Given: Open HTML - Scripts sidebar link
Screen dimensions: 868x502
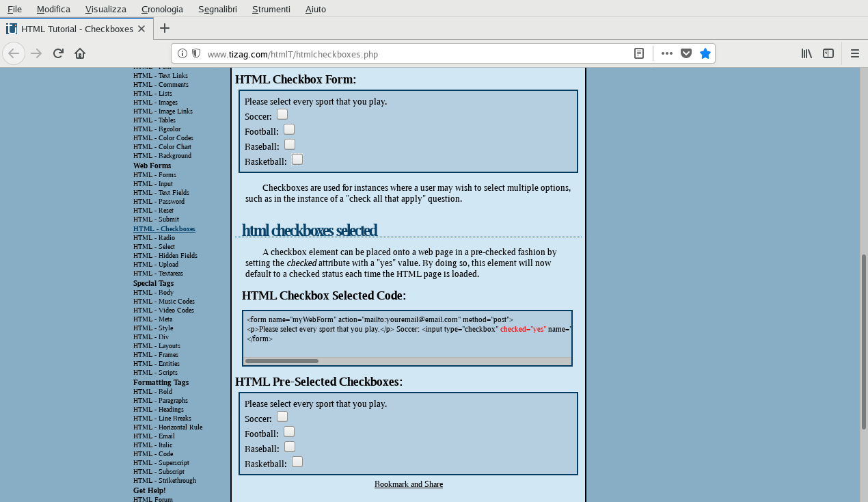Looking at the screenshot, I should 155,372.
